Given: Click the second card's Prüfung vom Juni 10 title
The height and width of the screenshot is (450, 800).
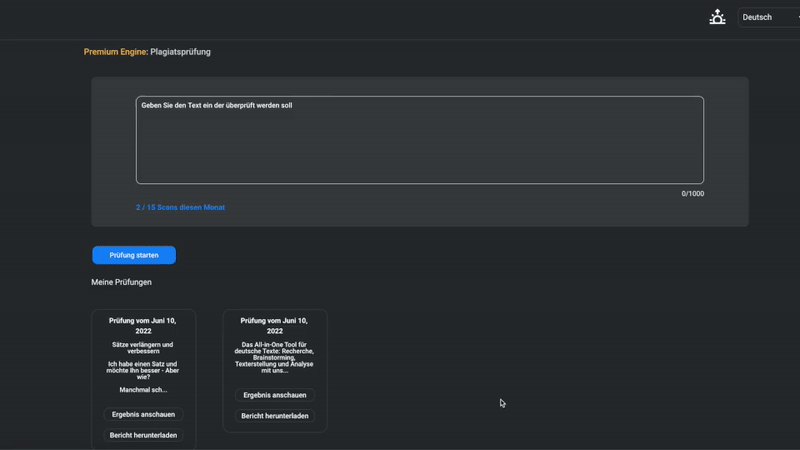Looking at the screenshot, I should coord(275,326).
